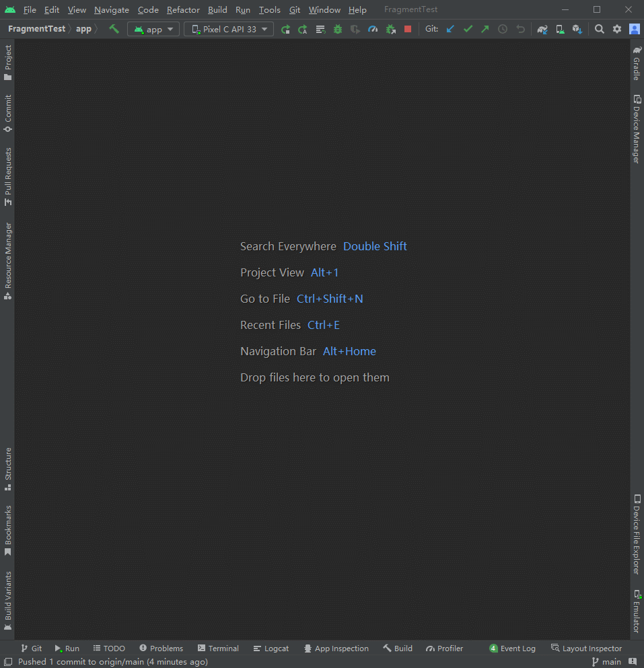Open the Event Log panel

click(513, 648)
